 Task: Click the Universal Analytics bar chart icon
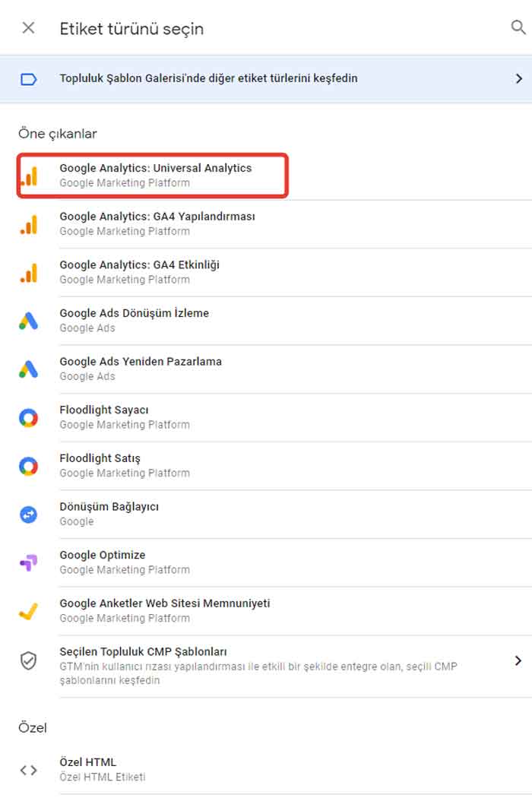click(x=29, y=176)
